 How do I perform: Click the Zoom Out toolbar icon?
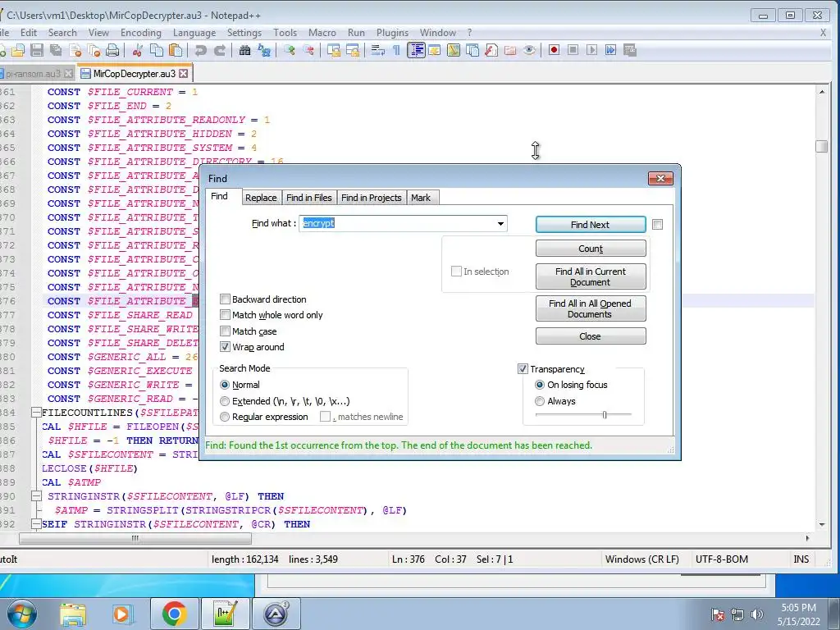tap(308, 50)
